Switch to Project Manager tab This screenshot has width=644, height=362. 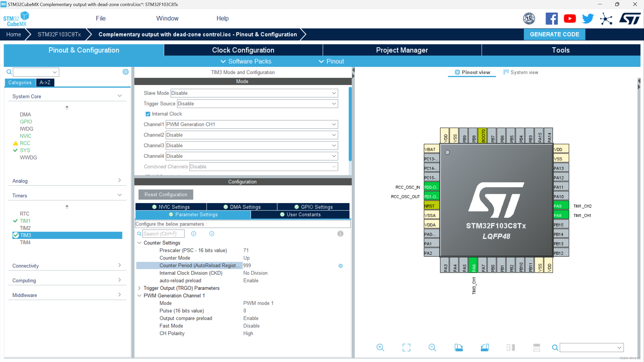[402, 50]
